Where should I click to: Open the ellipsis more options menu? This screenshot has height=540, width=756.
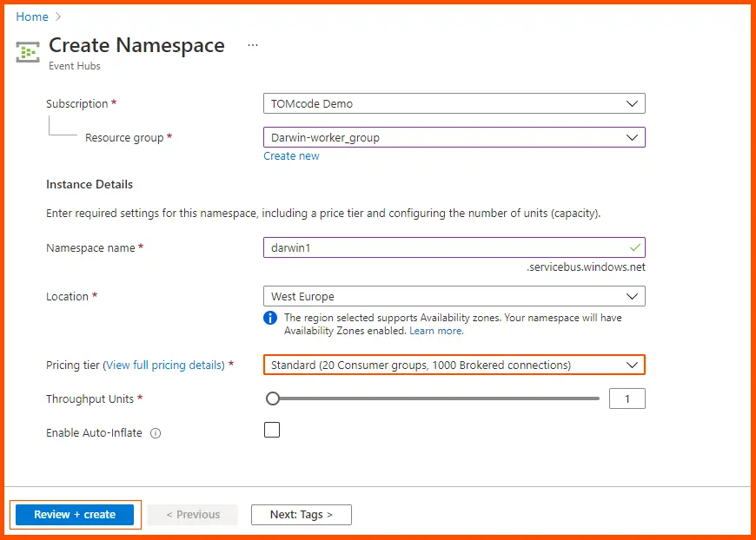tap(253, 45)
